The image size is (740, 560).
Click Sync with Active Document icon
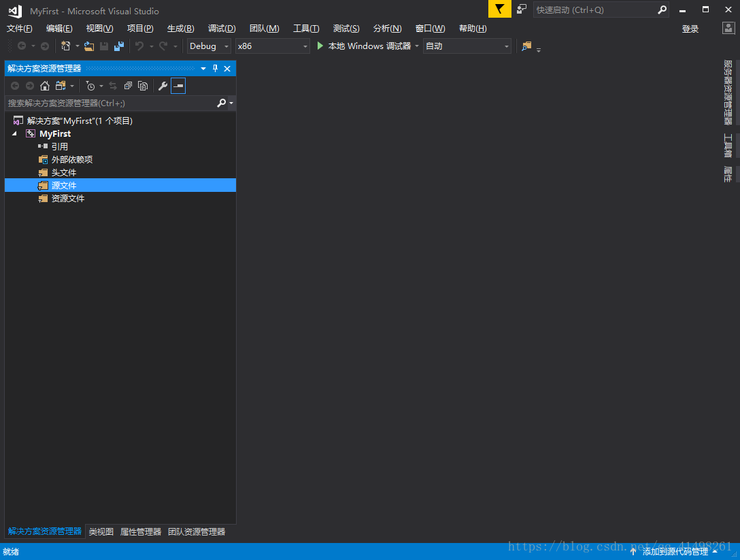coord(113,86)
